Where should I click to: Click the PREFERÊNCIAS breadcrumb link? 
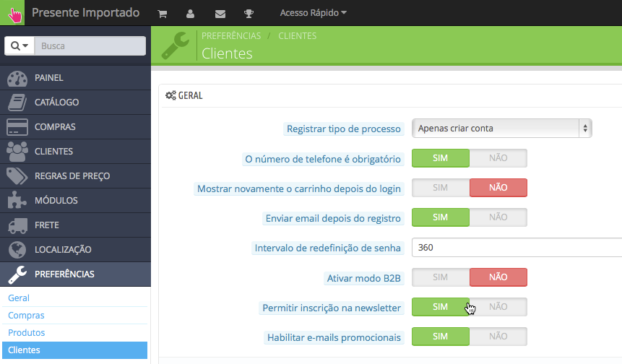231,36
